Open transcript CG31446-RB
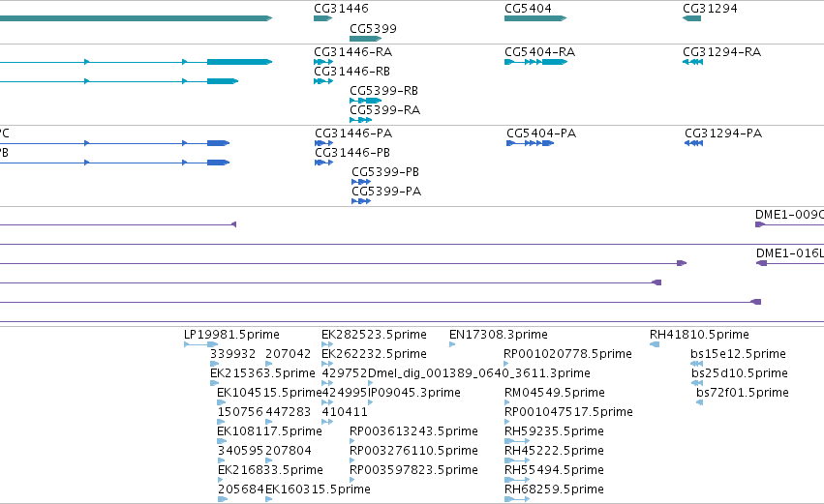 (352, 72)
